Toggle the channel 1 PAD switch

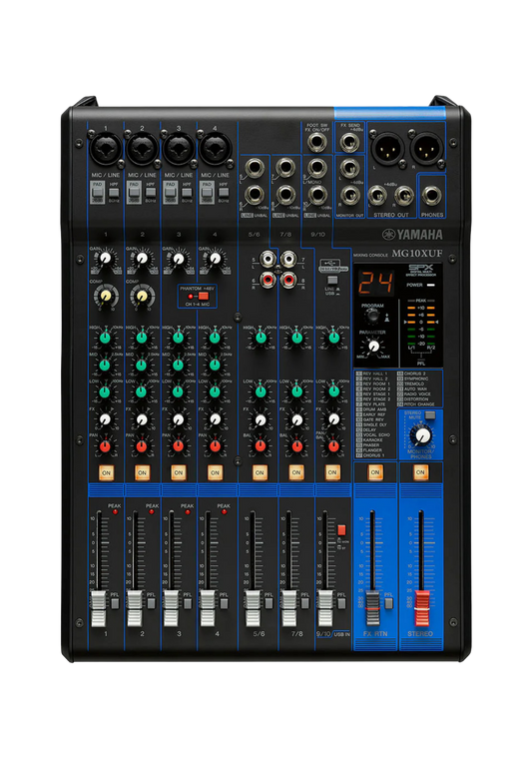coord(97,194)
